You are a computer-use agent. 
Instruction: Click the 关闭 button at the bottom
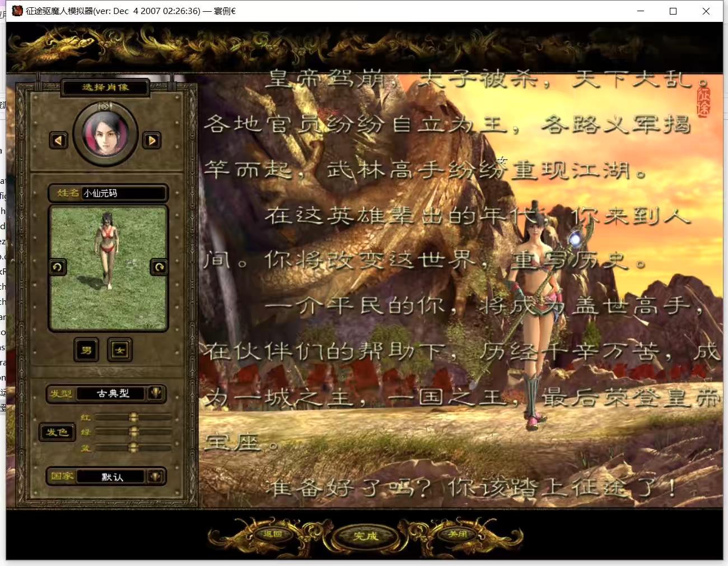[x=458, y=535]
